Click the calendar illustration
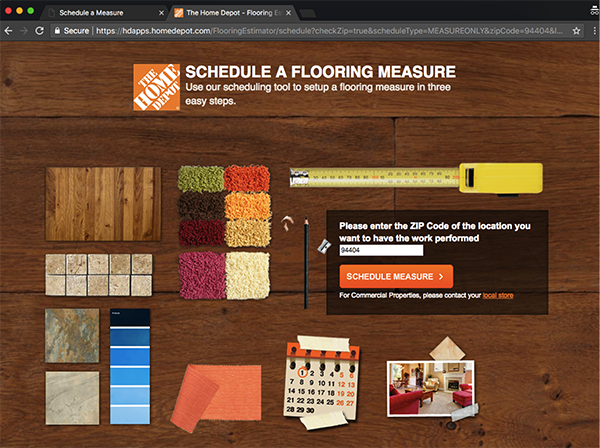The height and width of the screenshot is (448, 600). [321, 382]
